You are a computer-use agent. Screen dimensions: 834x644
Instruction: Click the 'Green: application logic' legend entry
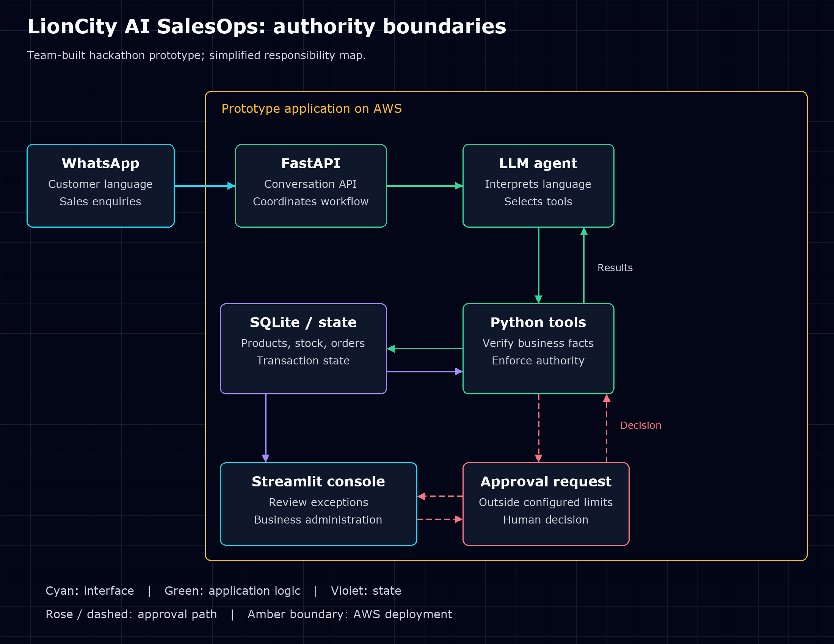coord(232,591)
